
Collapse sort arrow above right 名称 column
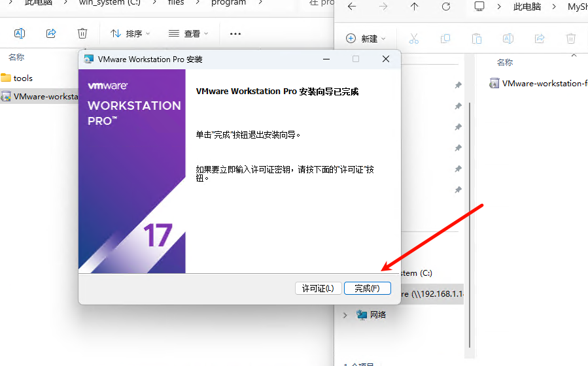click(574, 55)
